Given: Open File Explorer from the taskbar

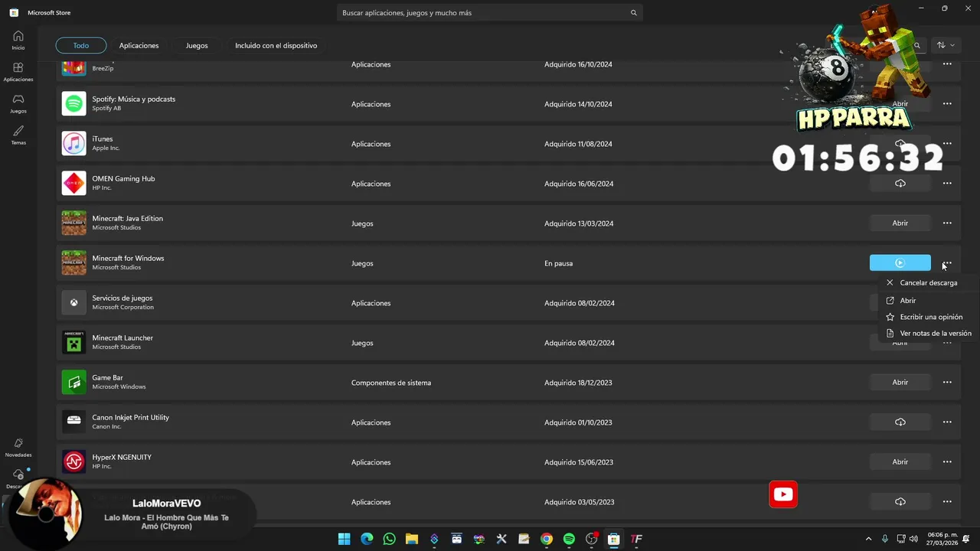Looking at the screenshot, I should [x=411, y=539].
